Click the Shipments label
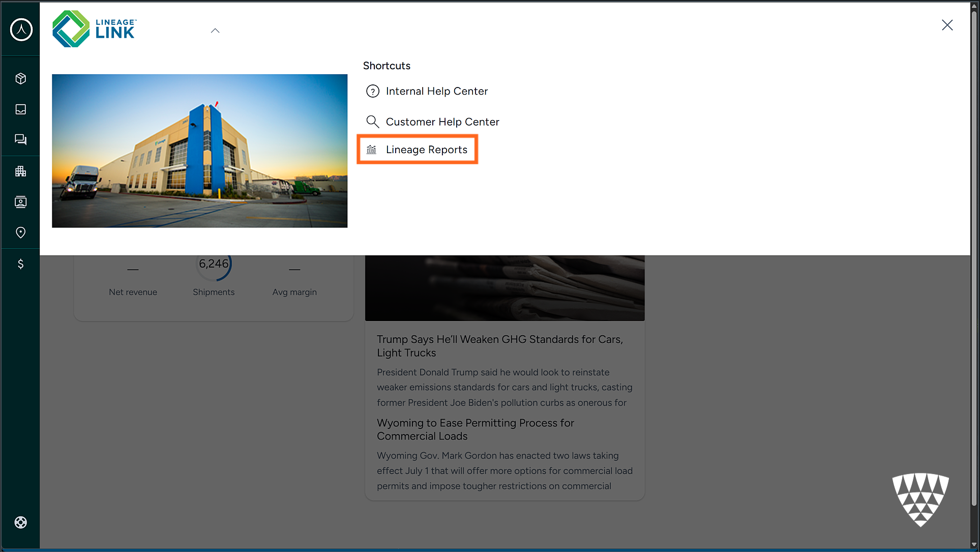980x552 pixels. coord(214,292)
